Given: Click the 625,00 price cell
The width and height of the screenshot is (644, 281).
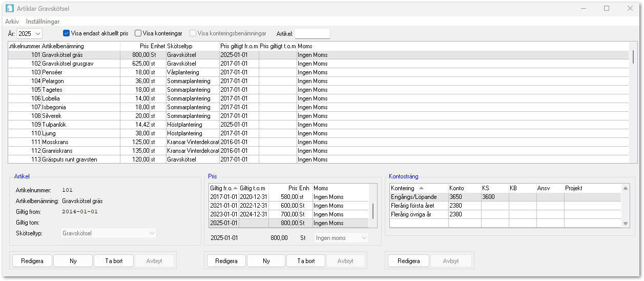Looking at the screenshot, I should click(135, 64).
